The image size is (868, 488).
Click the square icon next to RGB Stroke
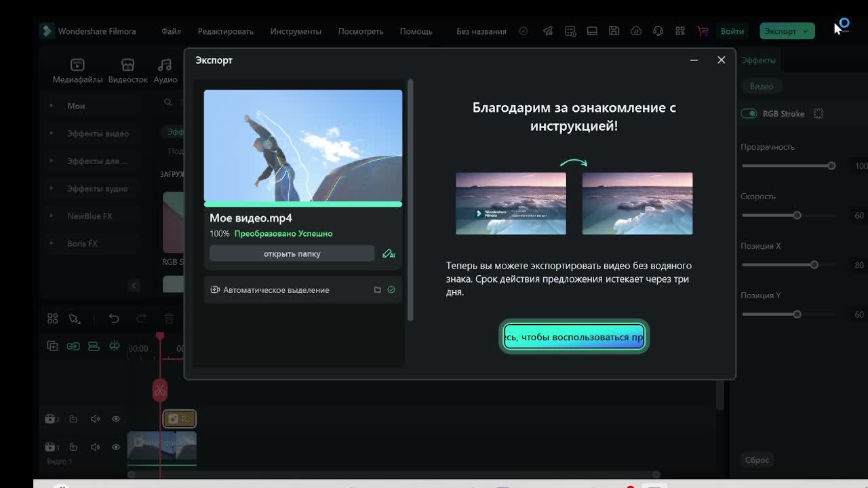click(818, 114)
